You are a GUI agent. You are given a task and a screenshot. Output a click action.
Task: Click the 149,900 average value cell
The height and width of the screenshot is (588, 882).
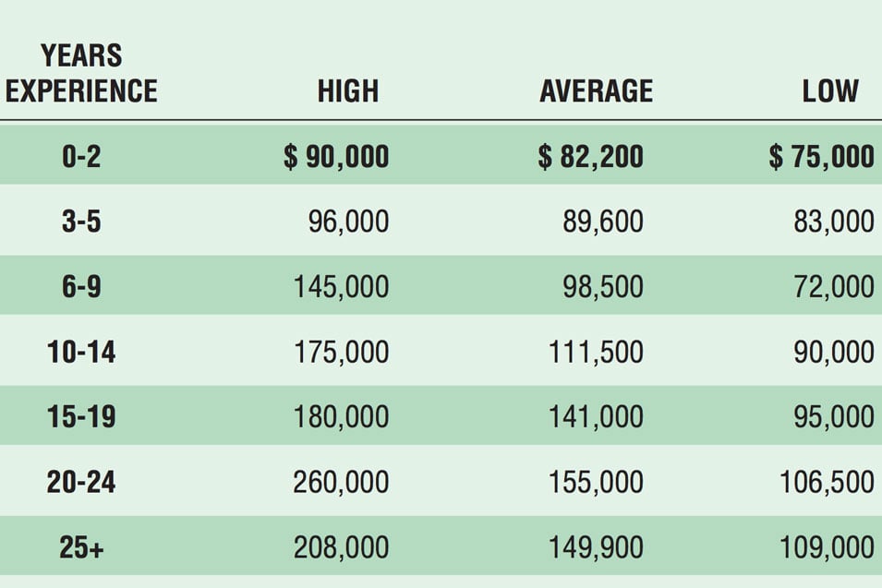(x=597, y=547)
